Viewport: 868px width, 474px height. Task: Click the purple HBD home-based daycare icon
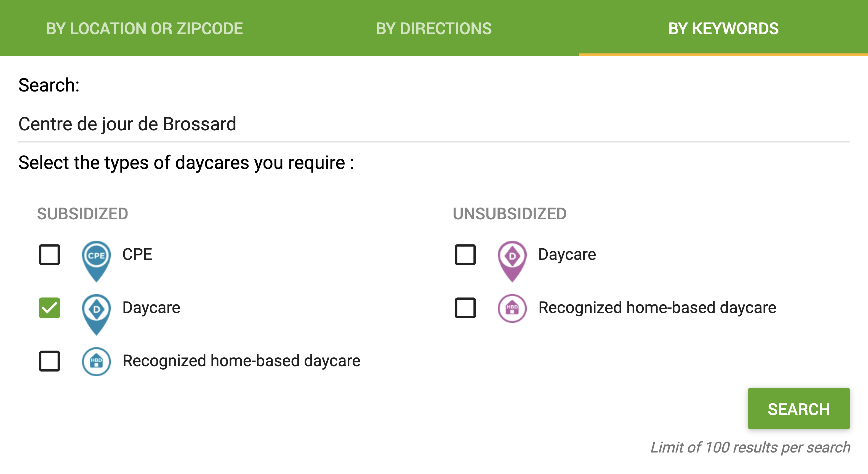[512, 308]
